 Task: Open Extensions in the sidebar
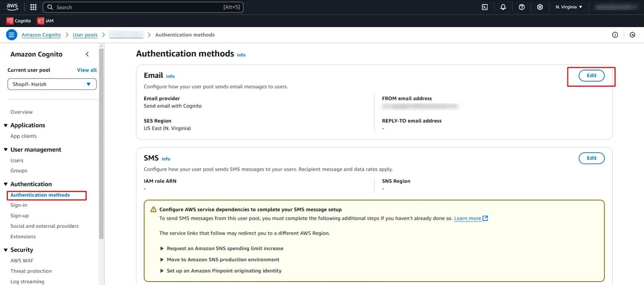pyautogui.click(x=23, y=237)
